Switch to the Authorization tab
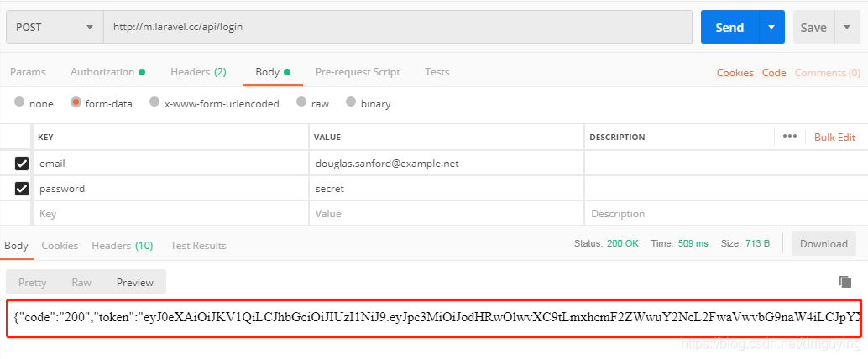This screenshot has height=359, width=868. click(x=107, y=72)
